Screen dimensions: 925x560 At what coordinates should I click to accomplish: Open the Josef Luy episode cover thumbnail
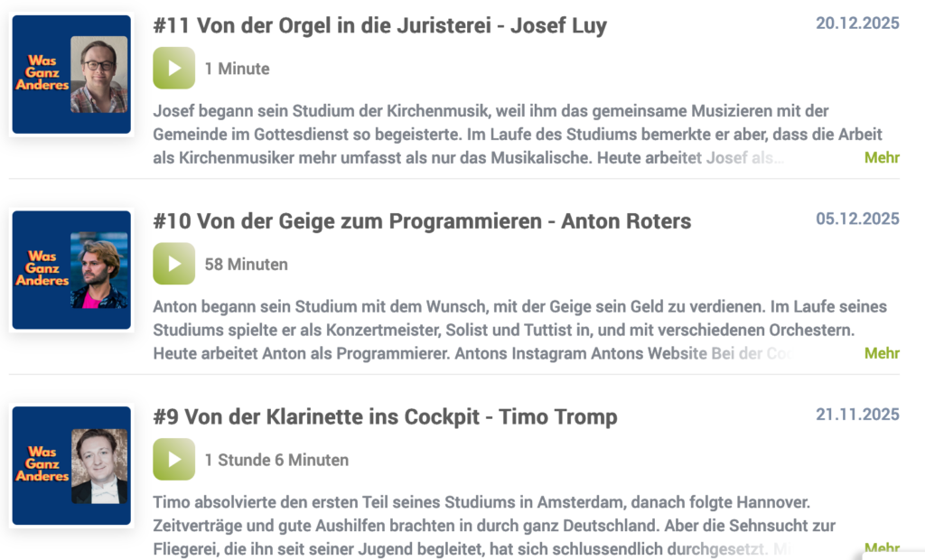click(x=71, y=75)
